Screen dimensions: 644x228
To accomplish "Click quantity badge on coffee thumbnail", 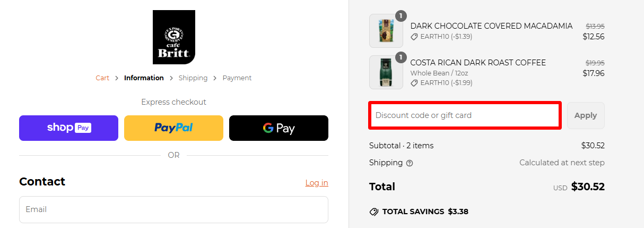I will click(x=401, y=57).
